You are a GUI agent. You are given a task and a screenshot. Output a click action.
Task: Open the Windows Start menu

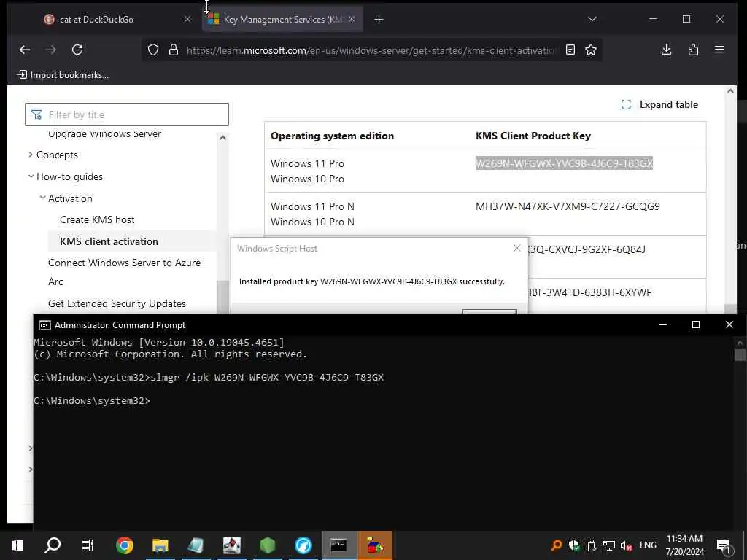click(18, 545)
